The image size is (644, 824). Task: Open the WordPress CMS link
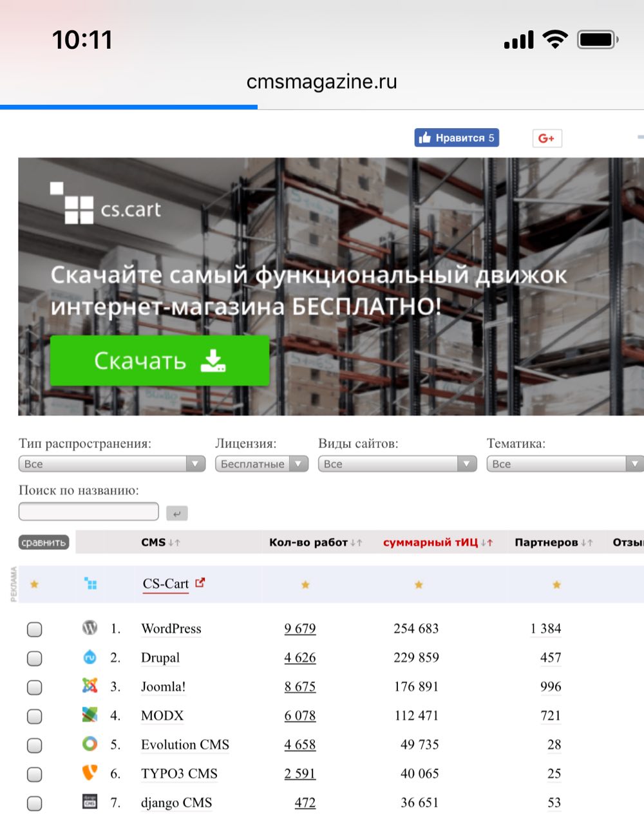(x=171, y=629)
